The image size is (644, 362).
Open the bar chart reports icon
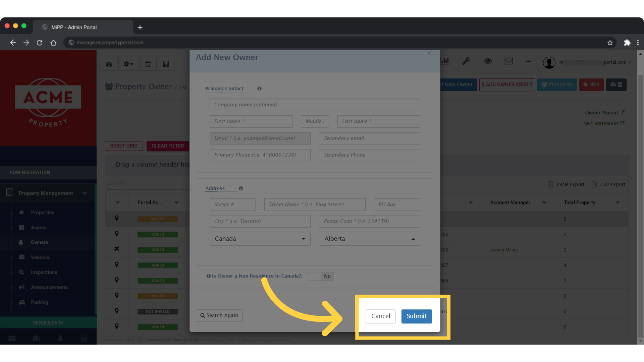[x=445, y=61]
